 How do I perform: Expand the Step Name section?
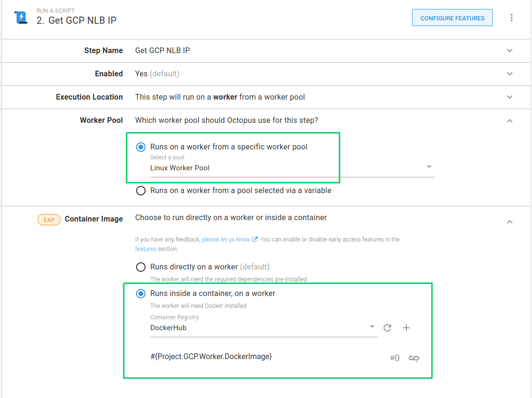click(510, 51)
